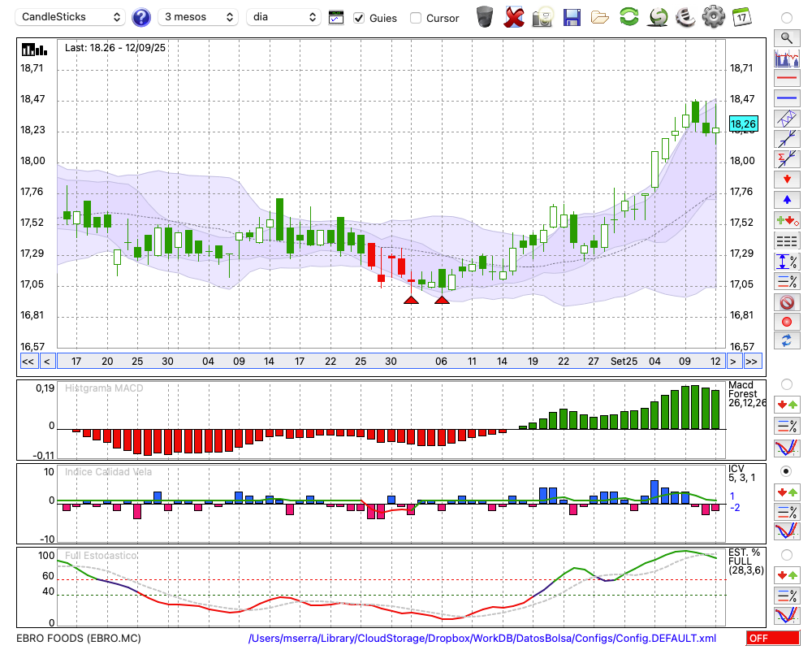Select the trend line tool with blue arrows
Image resolution: width=812 pixels, height=650 pixels.
point(787,139)
